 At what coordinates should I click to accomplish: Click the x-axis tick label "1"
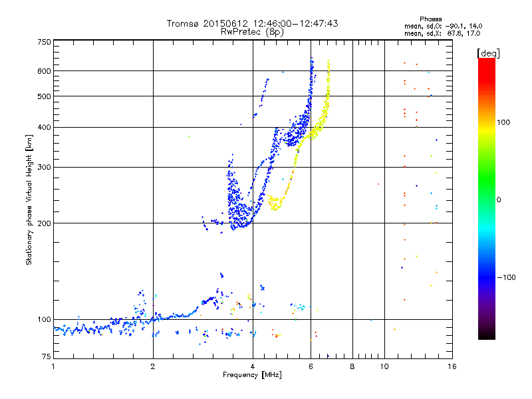pos(53,366)
